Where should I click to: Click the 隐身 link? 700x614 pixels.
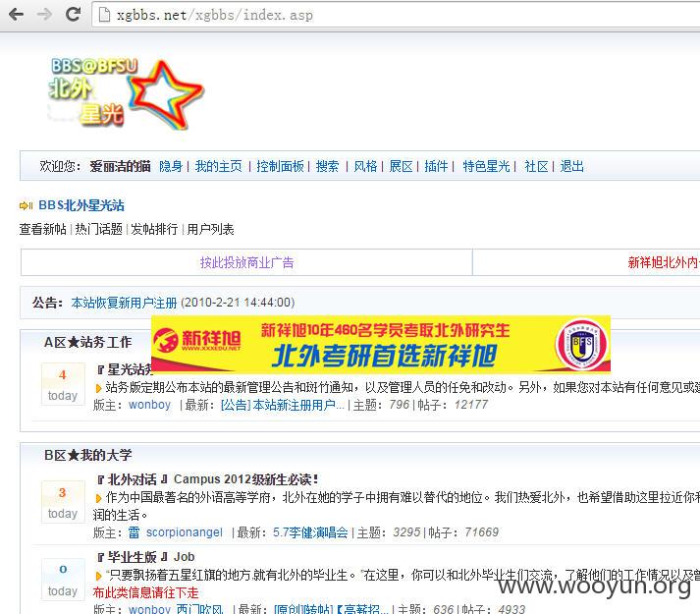(x=171, y=166)
